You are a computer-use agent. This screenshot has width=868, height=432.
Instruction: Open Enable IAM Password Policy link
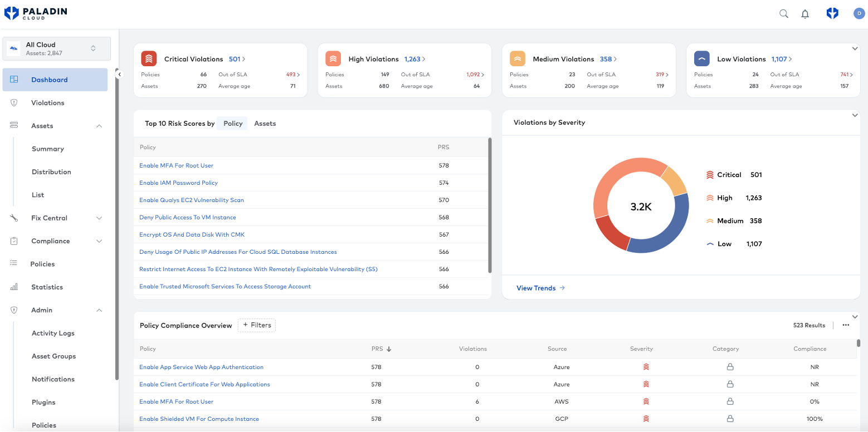tap(178, 183)
